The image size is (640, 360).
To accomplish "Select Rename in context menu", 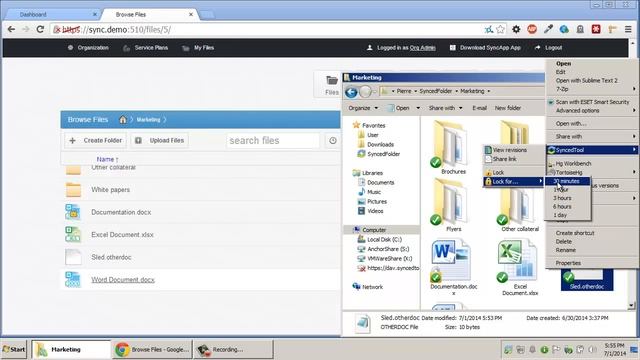I will pos(565,250).
